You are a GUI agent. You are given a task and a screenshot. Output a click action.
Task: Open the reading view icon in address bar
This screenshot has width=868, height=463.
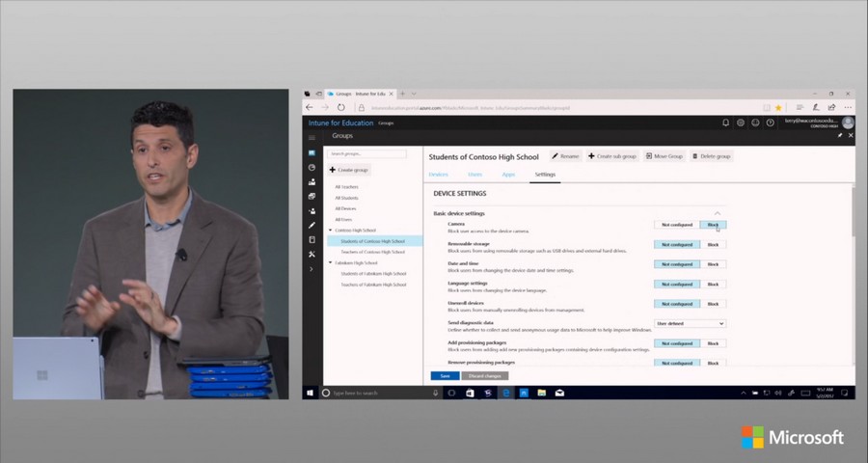767,107
